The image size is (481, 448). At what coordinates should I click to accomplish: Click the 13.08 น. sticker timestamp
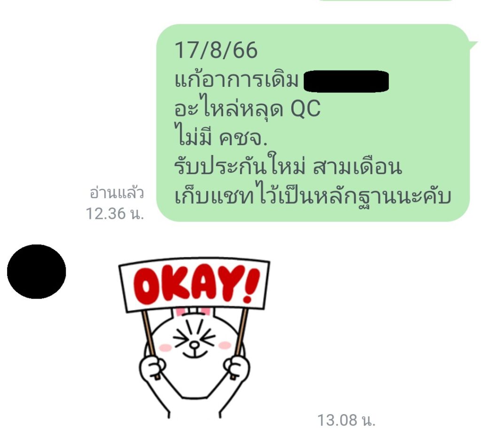point(346,420)
